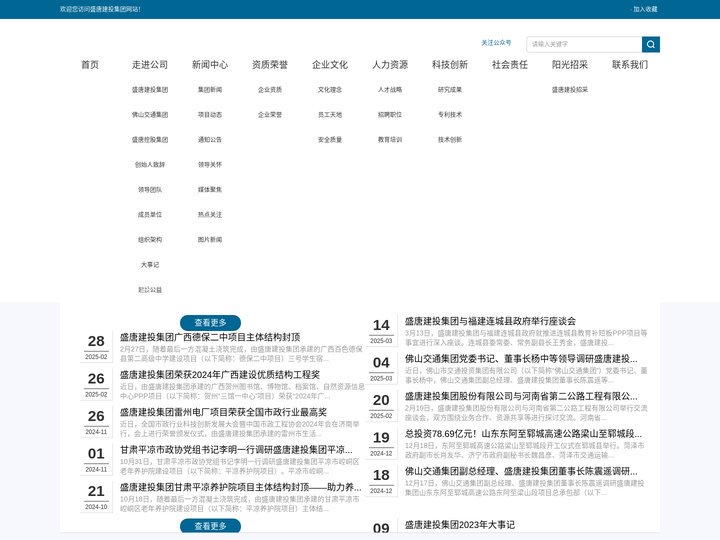Select 教育培训 submenu item
Image resolution: width=720 pixels, height=540 pixels.
pyautogui.click(x=390, y=140)
